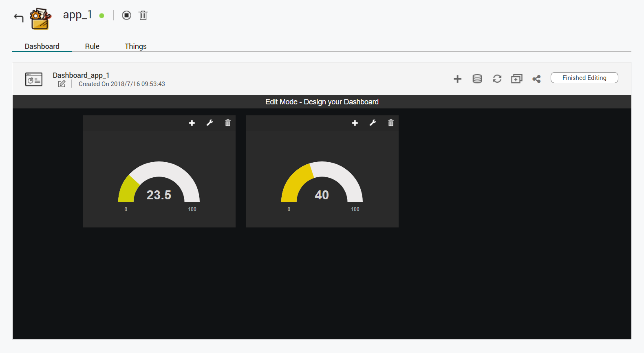Screen dimensions: 644x353
Task: Configure the 40 gauge pane with wrench
Action: [x=373, y=123]
